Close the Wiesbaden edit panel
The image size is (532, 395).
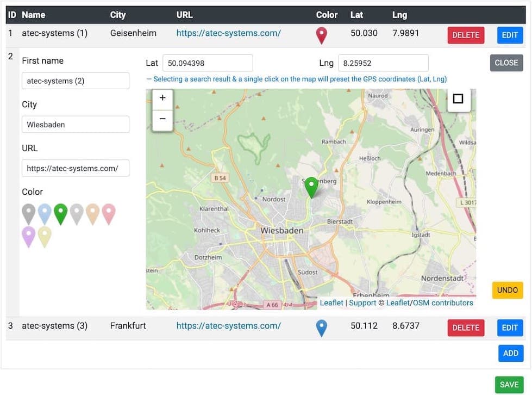506,63
